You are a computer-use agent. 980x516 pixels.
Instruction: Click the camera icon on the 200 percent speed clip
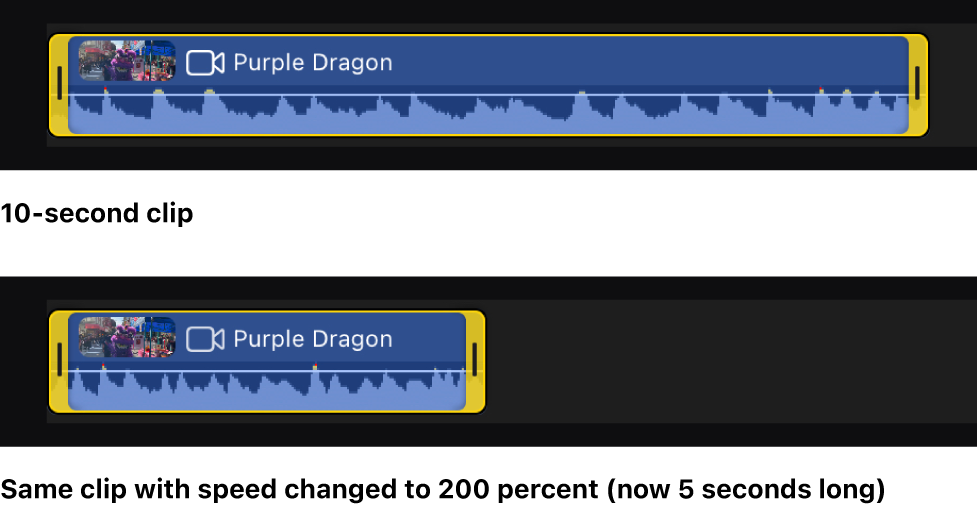tap(205, 339)
